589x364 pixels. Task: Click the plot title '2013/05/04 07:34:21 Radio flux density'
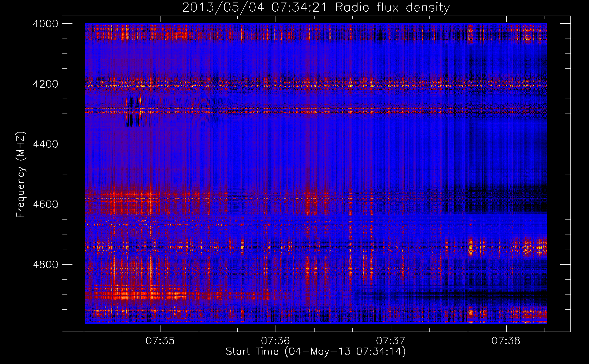click(x=316, y=7)
